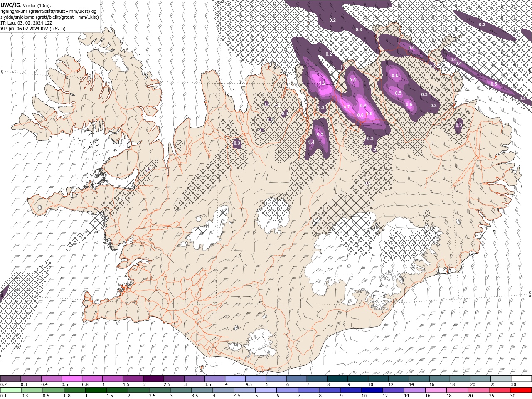Pick the rain legend swatch labeled 3.5
The width and height of the screenshot is (532, 399).
click(x=202, y=390)
